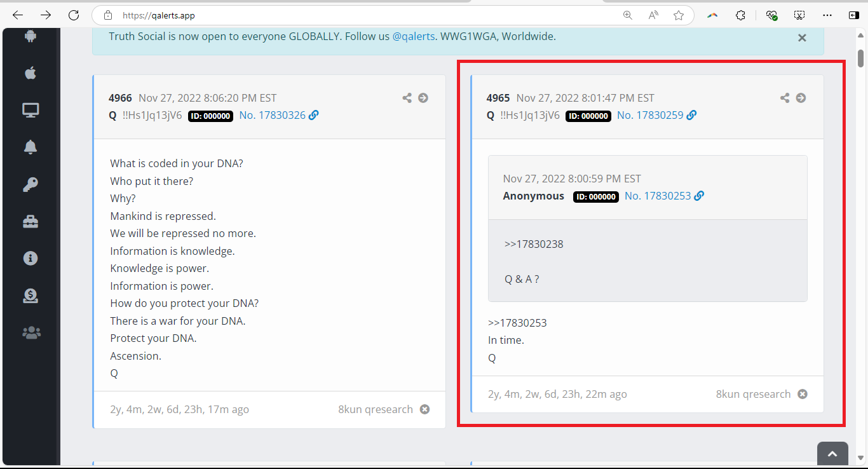Open the Android app link in sidebar
The height and width of the screenshot is (469, 868).
pyautogui.click(x=31, y=36)
